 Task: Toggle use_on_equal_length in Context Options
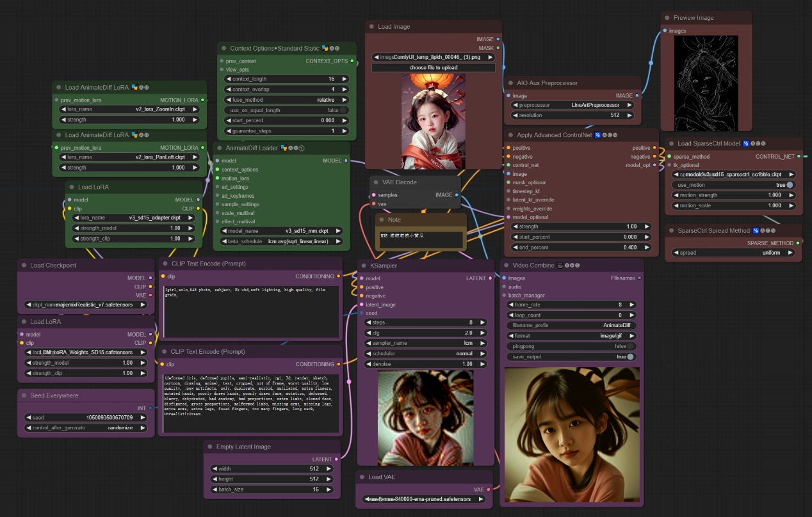click(344, 110)
